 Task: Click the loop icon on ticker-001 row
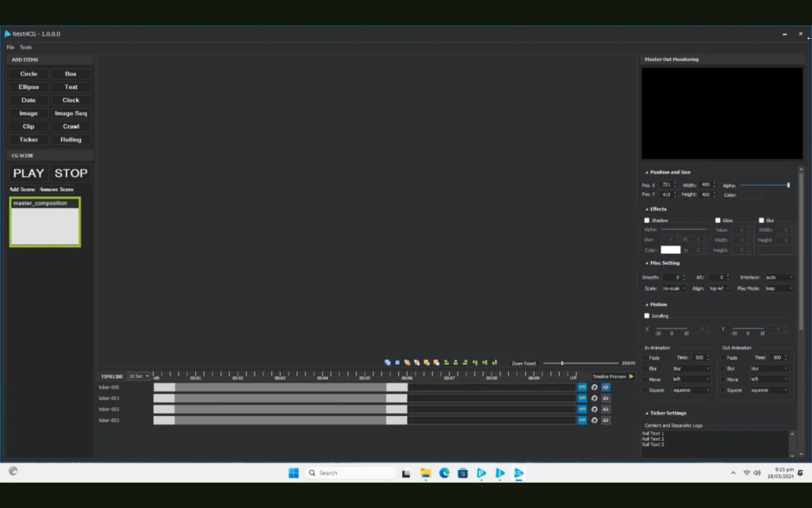594,398
